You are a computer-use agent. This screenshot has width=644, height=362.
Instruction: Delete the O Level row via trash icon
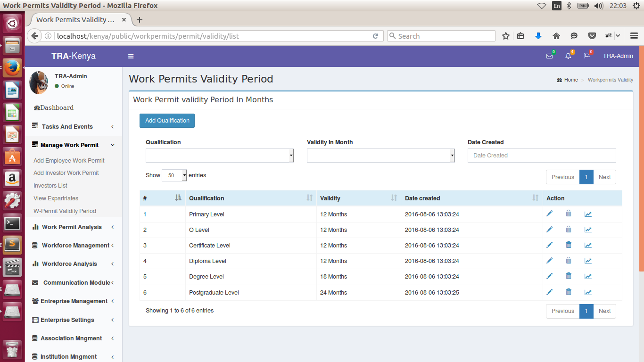click(569, 230)
